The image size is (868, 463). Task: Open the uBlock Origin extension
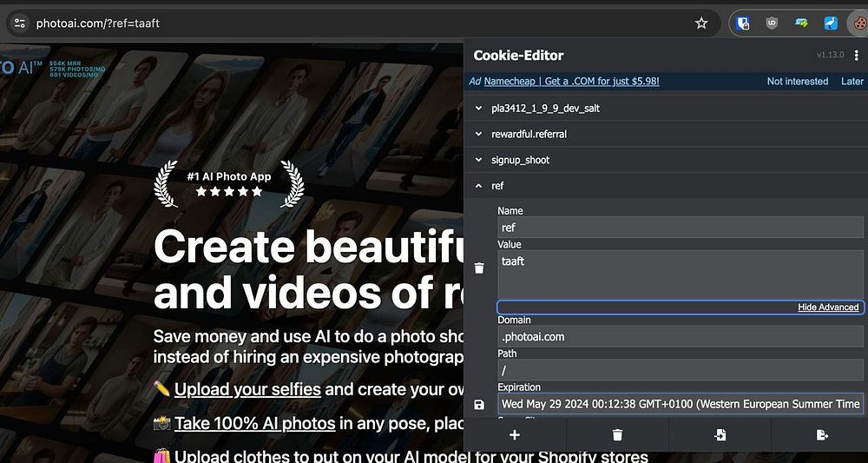click(772, 23)
